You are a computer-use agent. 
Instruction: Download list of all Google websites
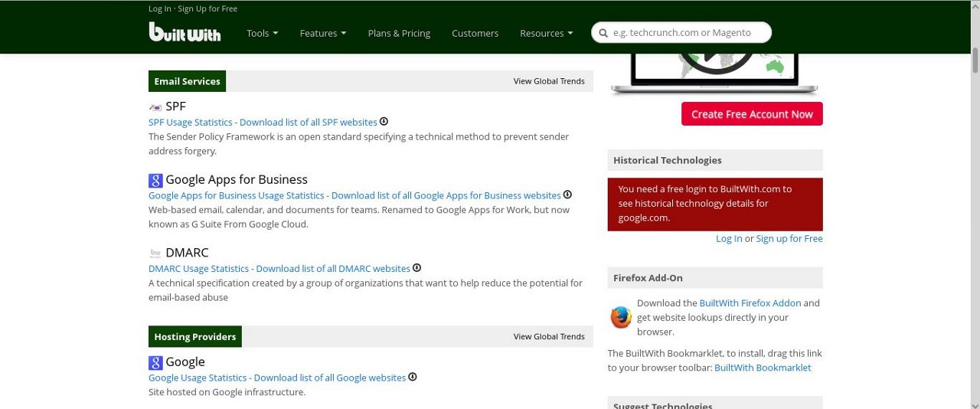(x=330, y=378)
